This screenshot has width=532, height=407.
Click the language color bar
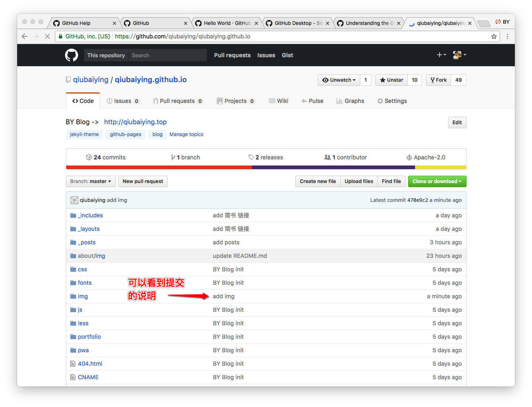tap(266, 167)
